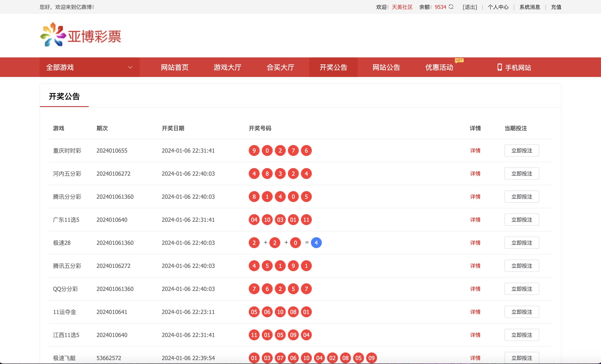
Task: Click 立即投注 for 江西11选5
Action: [x=522, y=335]
